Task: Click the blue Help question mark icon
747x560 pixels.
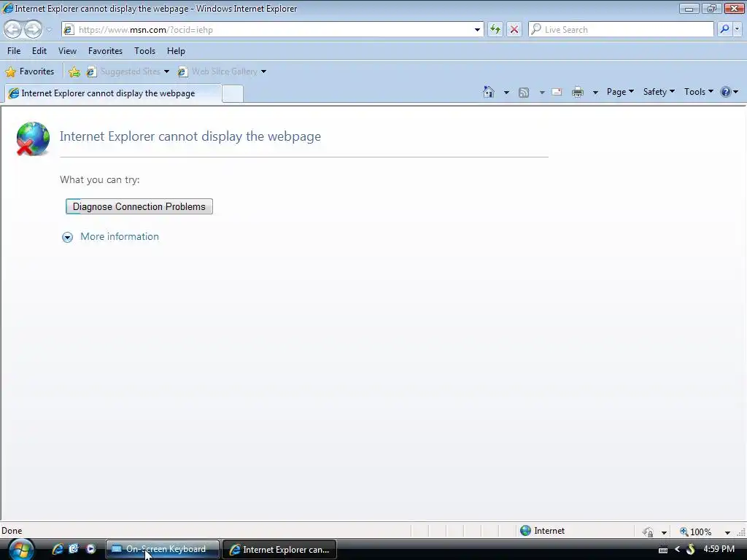Action: (x=726, y=92)
